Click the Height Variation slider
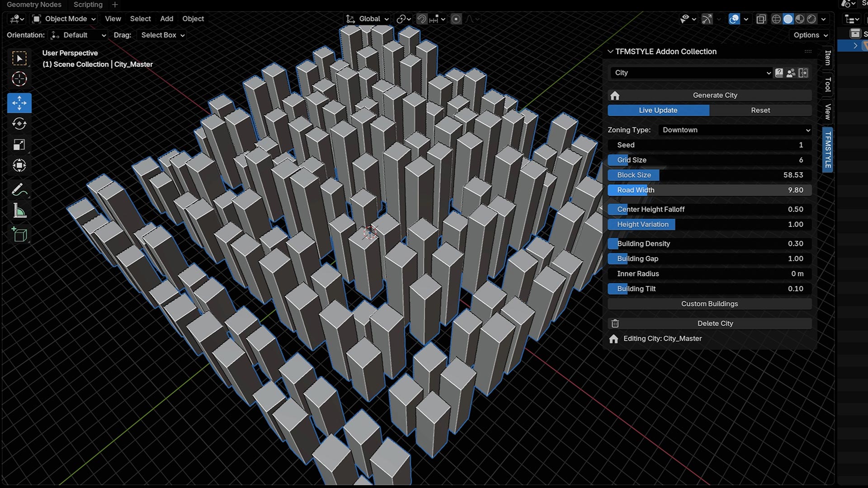The width and height of the screenshot is (868, 488). 709,225
